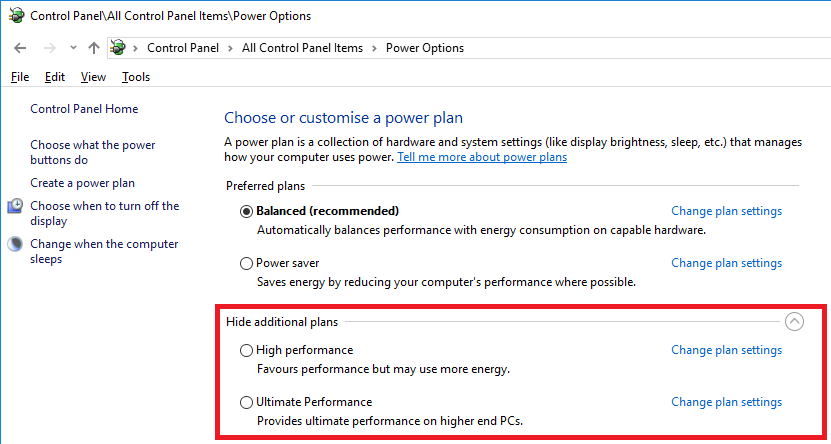
Task: Open the File menu
Action: pyautogui.click(x=20, y=77)
